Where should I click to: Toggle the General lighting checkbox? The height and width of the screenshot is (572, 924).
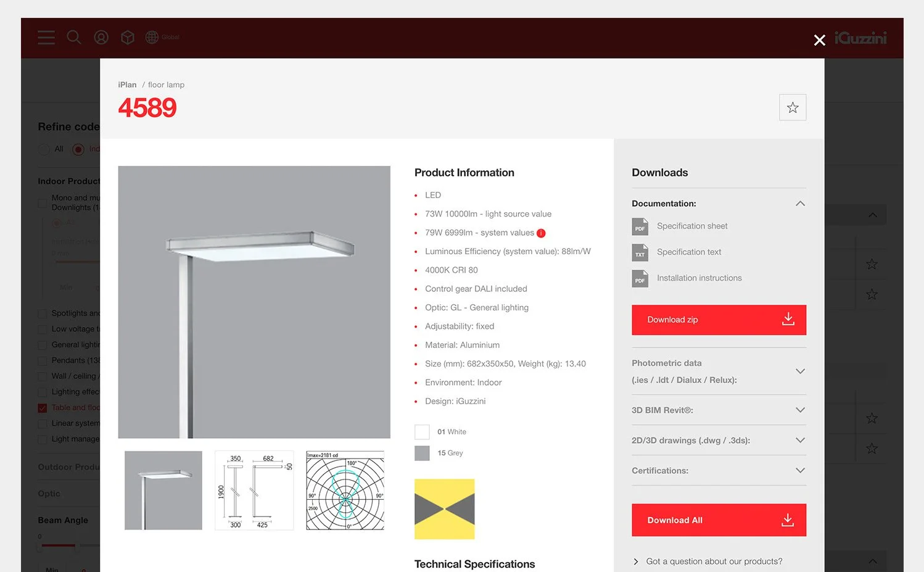43,345
